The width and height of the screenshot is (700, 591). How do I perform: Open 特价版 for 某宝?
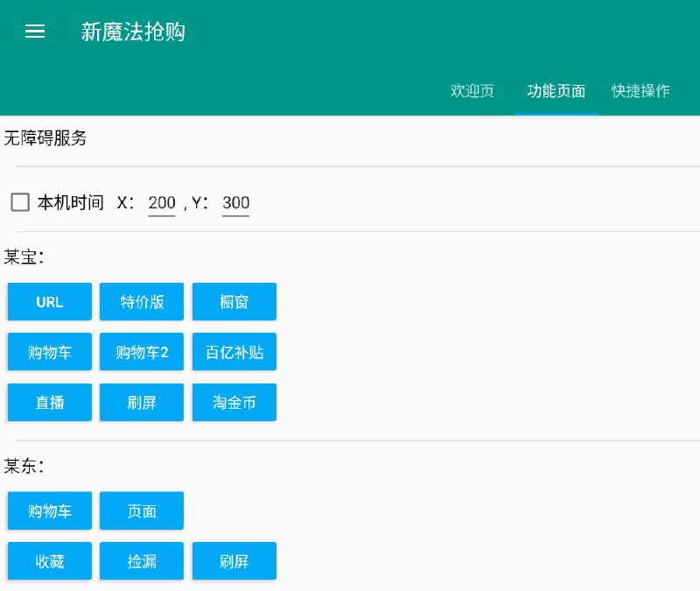pyautogui.click(x=142, y=301)
